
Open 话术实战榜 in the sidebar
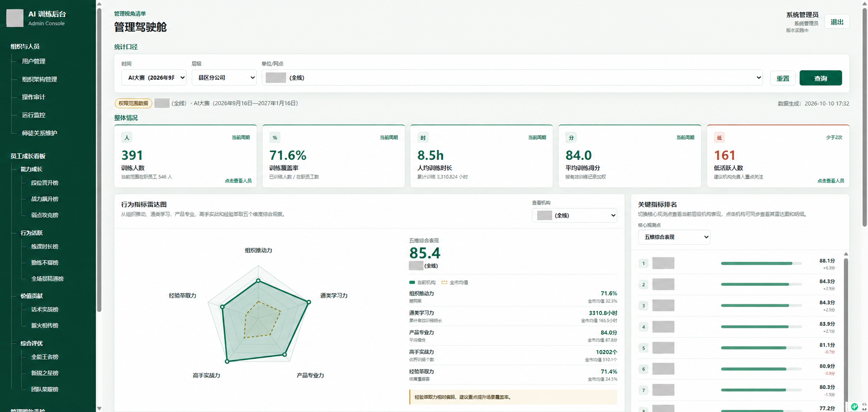(x=45, y=309)
